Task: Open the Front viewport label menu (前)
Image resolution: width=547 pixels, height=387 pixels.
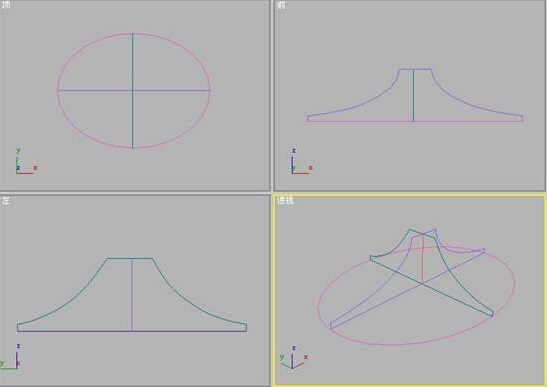Action: click(281, 5)
